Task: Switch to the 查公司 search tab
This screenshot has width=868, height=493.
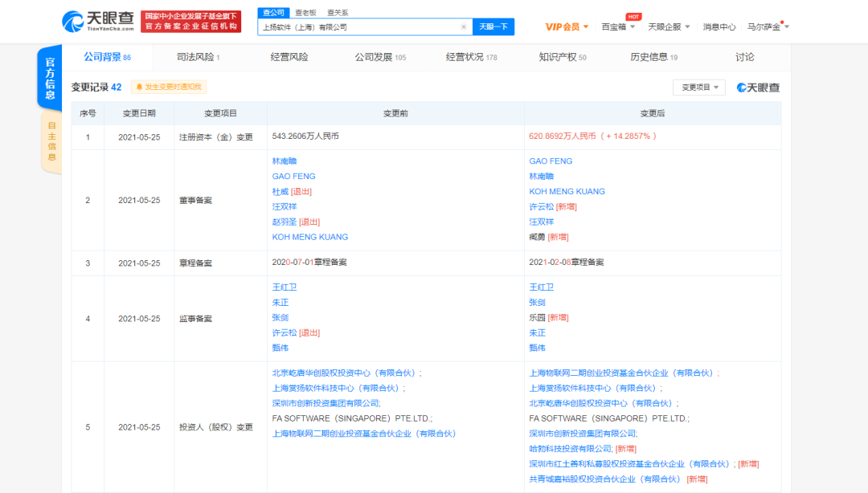Action: pyautogui.click(x=273, y=12)
